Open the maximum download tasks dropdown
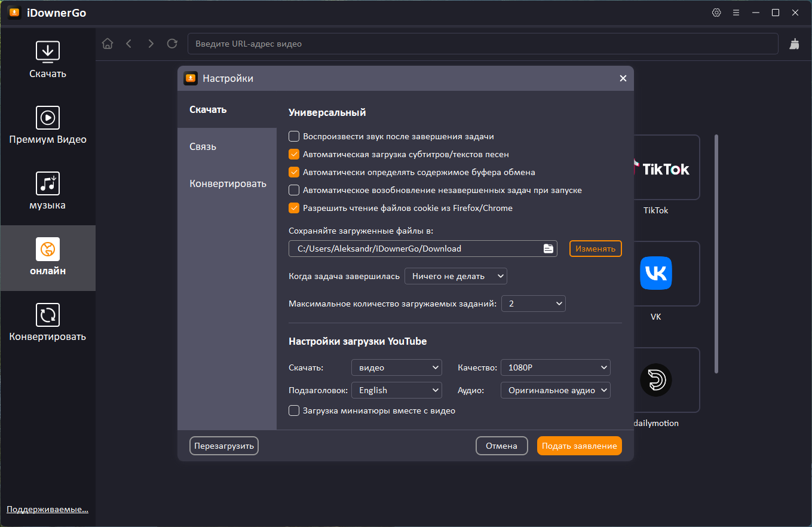This screenshot has width=812, height=527. pos(534,304)
